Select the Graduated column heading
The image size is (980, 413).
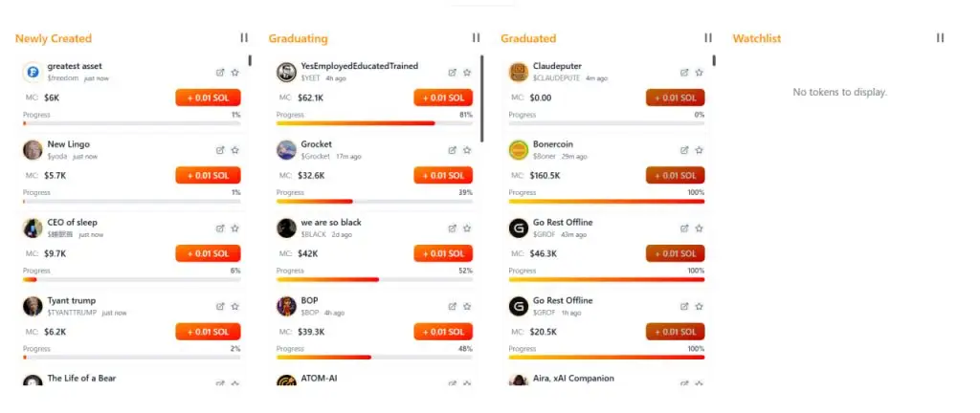pos(527,38)
